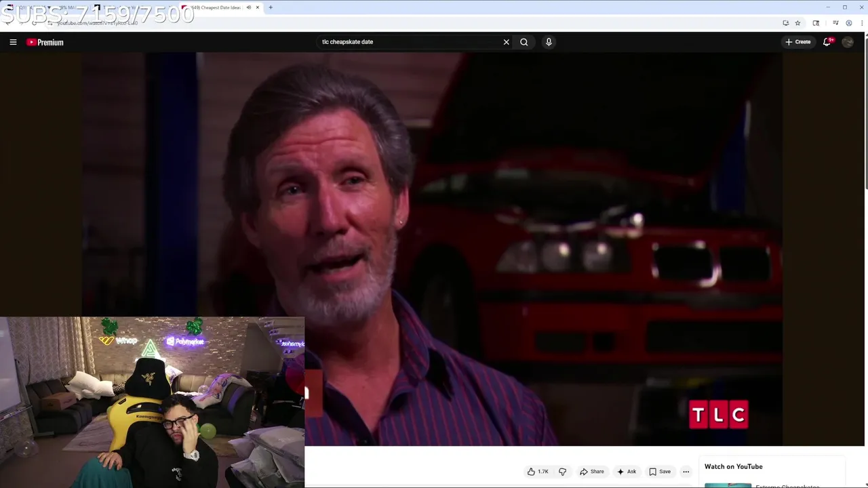Go to YouTube Premium home logo
This screenshot has height=488, width=868.
point(45,42)
